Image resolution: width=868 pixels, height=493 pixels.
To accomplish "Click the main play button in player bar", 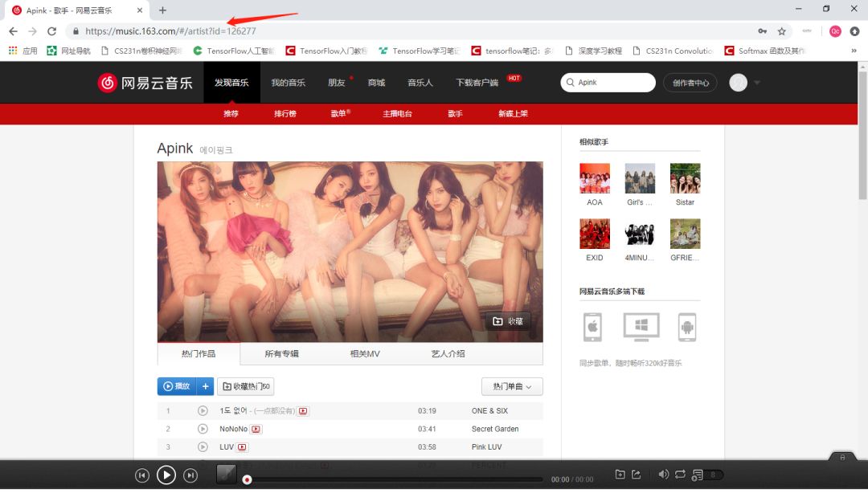I will point(166,475).
